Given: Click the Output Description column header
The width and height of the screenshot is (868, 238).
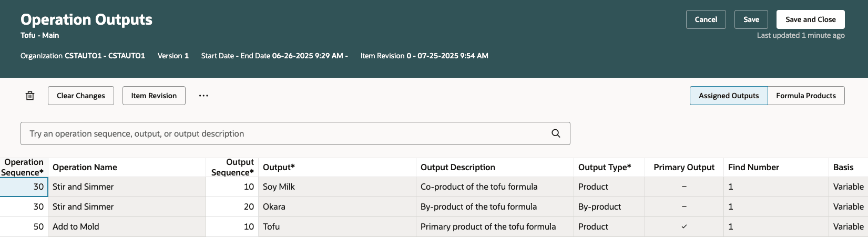Looking at the screenshot, I should coord(457,167).
